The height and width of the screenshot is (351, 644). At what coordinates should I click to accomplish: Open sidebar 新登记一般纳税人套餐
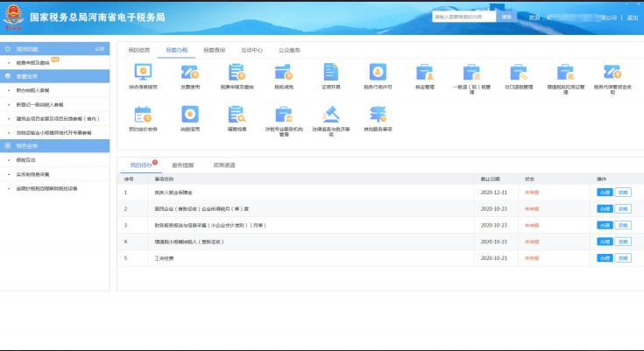(x=39, y=105)
